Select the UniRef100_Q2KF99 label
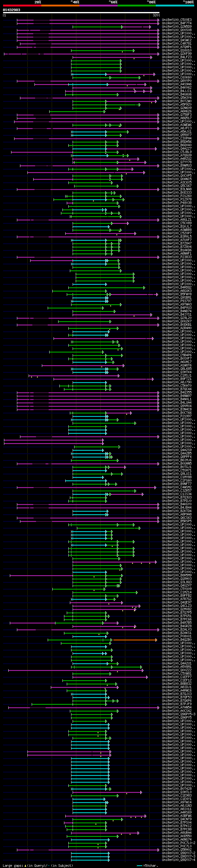197x868 pixels. (x=177, y=54)
